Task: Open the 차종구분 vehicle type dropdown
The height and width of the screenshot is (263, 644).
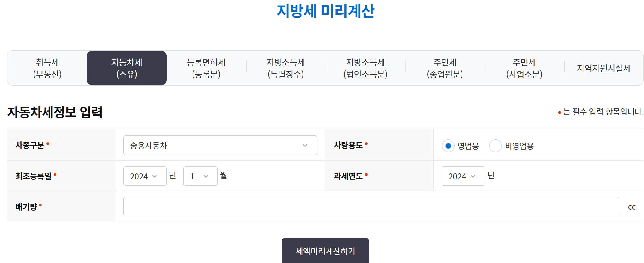Action: coord(220,145)
